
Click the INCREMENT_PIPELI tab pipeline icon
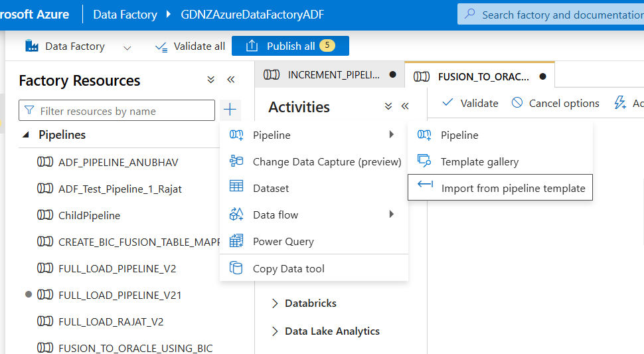(x=272, y=75)
